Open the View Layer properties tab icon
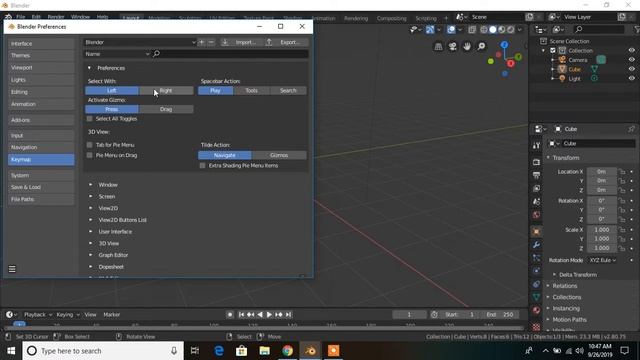Screen dimensions: 640x360 (536, 189)
